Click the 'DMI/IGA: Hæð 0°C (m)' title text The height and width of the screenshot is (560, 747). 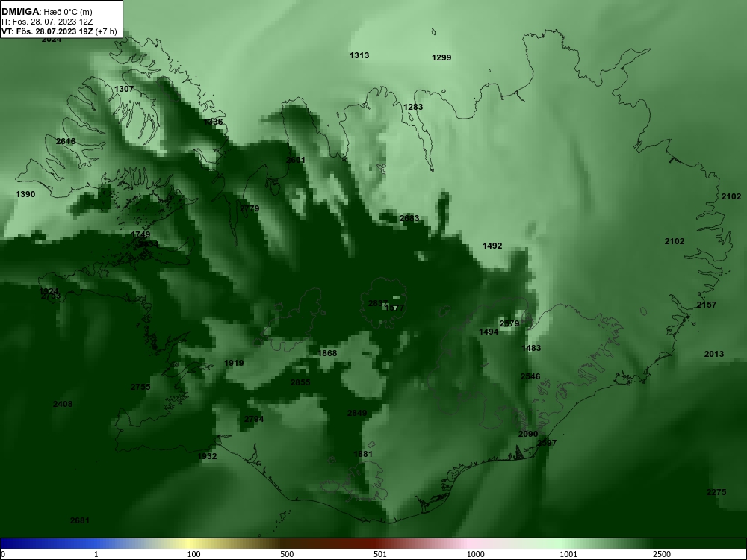46,12
